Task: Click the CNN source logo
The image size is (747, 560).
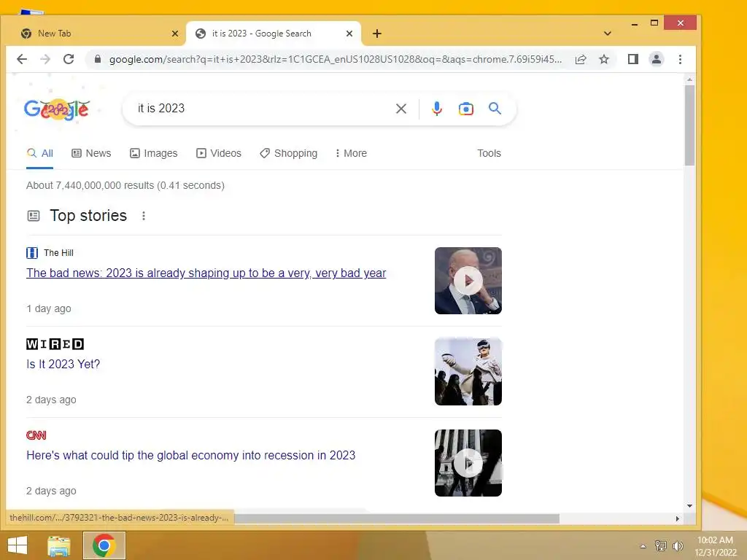Action: [36, 435]
